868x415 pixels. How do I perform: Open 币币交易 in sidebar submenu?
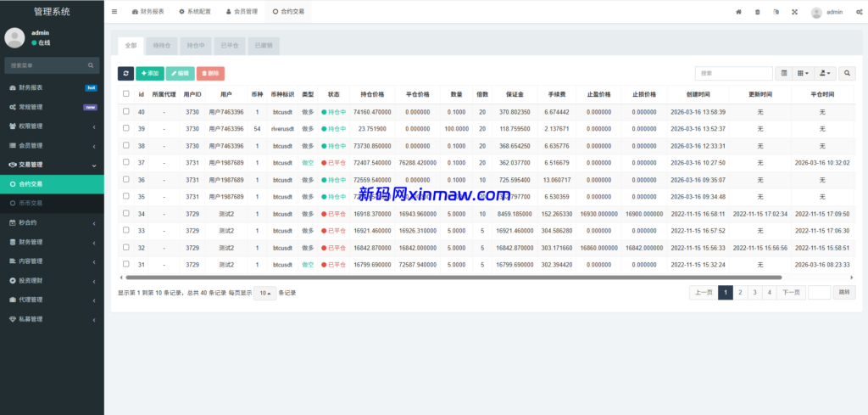coord(52,204)
